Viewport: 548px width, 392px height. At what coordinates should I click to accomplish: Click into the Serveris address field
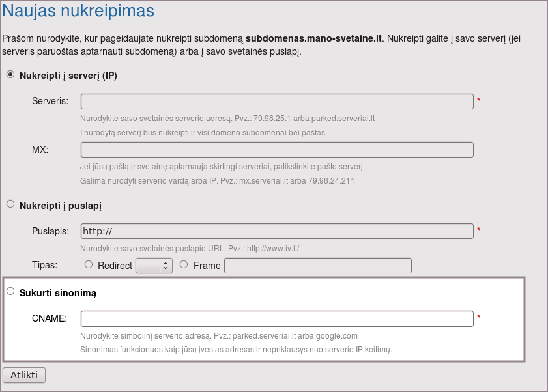click(x=277, y=101)
